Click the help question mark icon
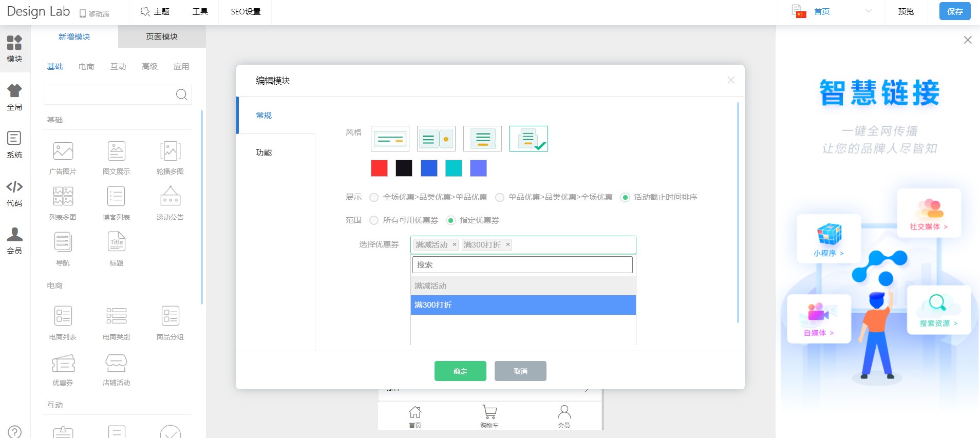The height and width of the screenshot is (438, 980). pos(15,432)
